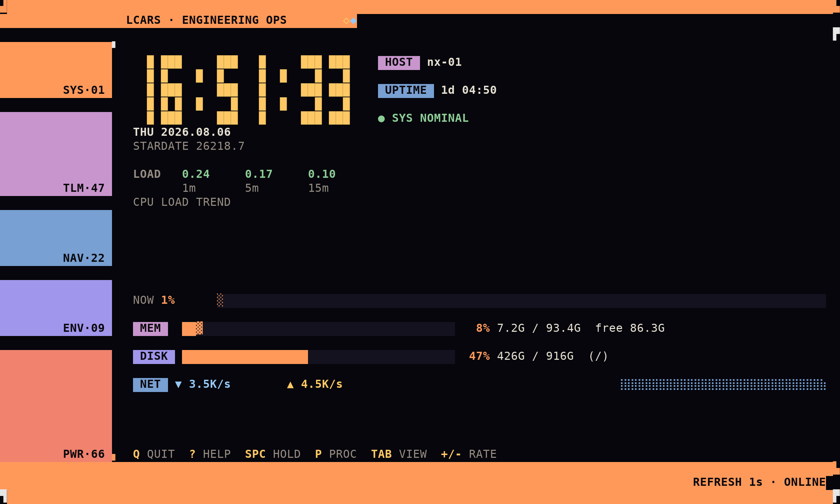Open the PWR·66 sidebar panel
This screenshot has height=504, width=840.
click(x=56, y=406)
